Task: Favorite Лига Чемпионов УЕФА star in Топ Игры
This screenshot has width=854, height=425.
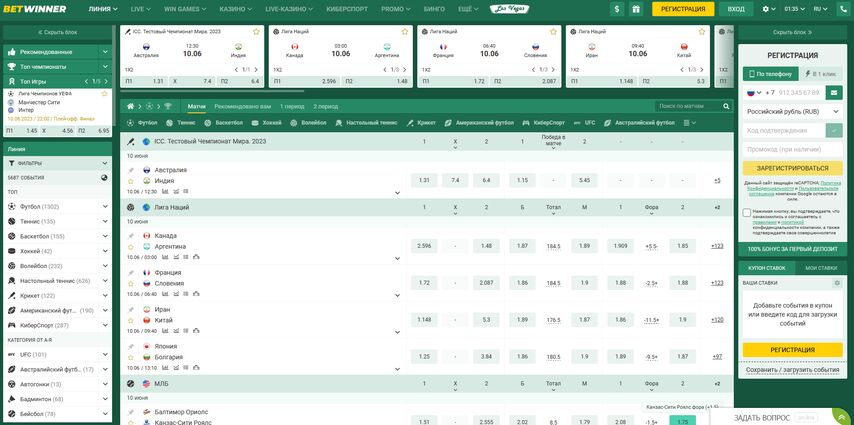Action: coord(105,94)
